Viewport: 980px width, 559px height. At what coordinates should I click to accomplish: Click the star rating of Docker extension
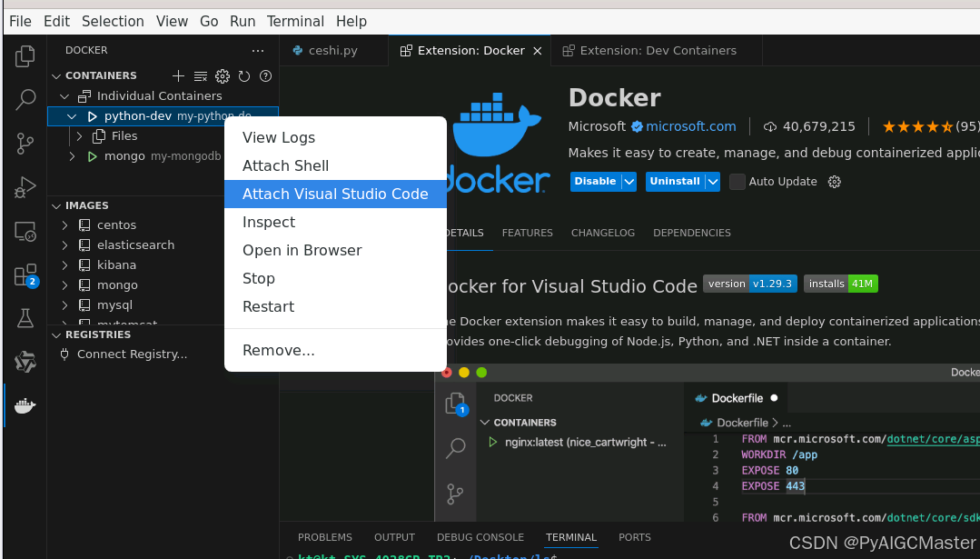point(917,127)
